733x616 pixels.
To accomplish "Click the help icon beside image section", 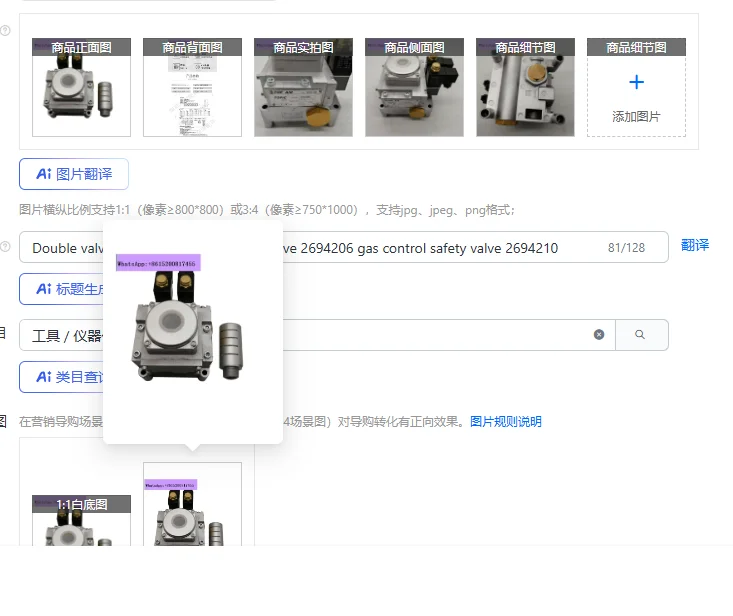I will tap(5, 31).
